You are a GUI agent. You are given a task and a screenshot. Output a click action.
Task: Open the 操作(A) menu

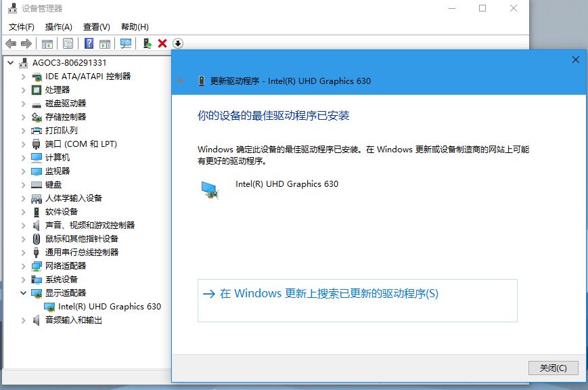(58, 26)
